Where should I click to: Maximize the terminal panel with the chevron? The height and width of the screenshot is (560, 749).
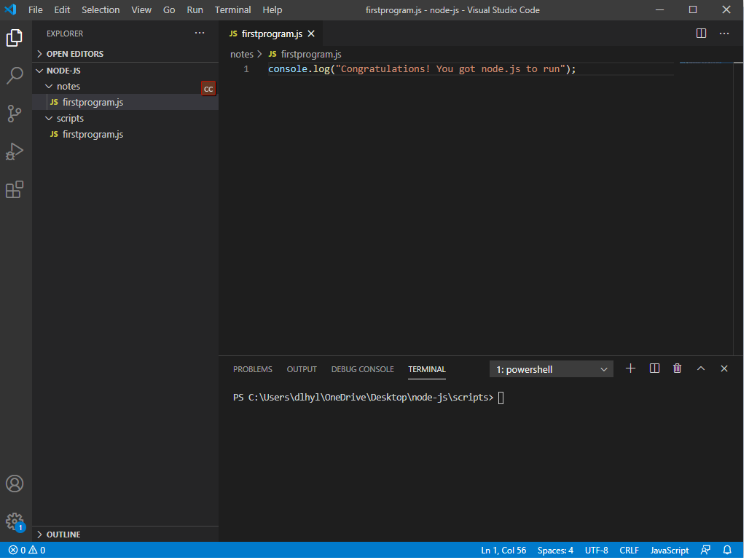click(701, 368)
